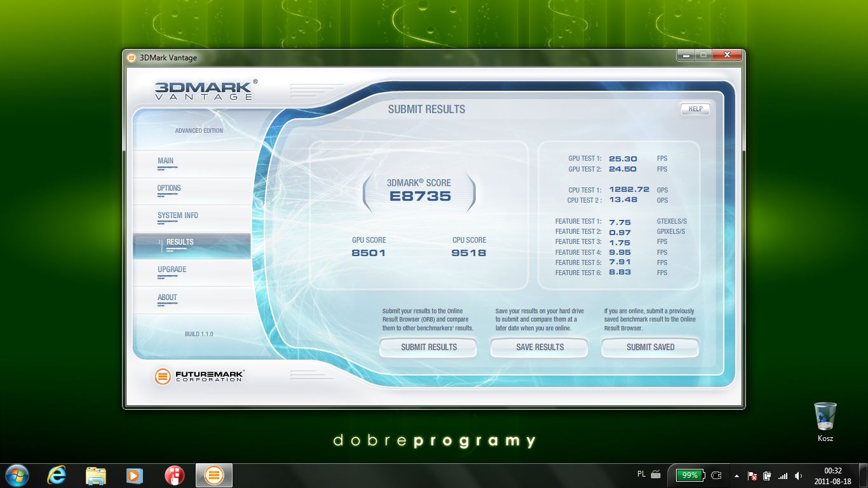Click the green 99% battery gauge

690,475
